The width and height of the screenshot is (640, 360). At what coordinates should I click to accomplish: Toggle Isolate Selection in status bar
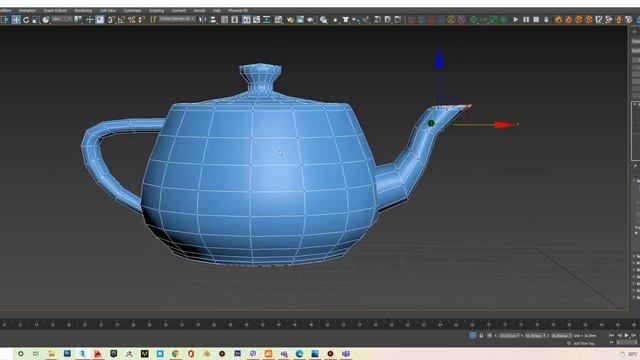[x=473, y=336]
